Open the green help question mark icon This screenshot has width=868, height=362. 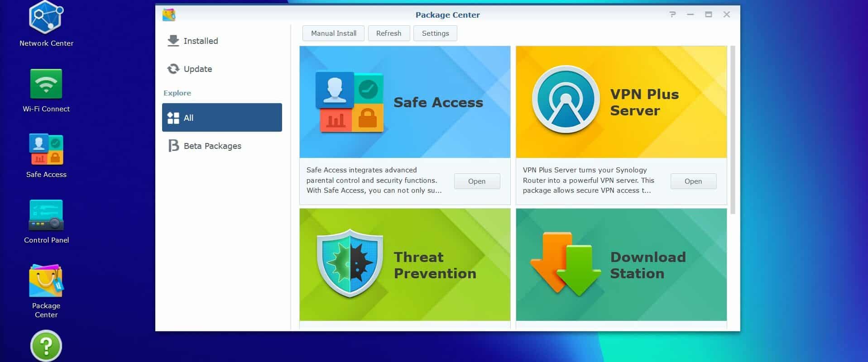46,346
